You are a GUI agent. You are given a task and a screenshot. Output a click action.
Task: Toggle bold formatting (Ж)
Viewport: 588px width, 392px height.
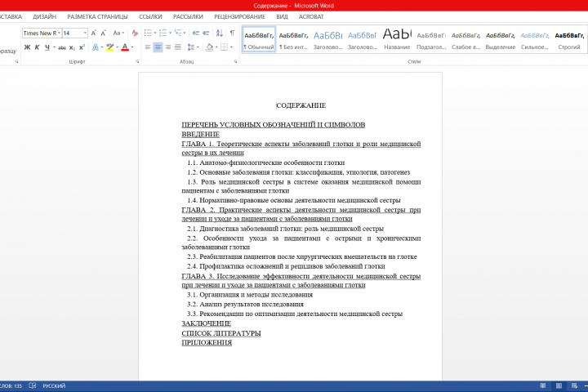click(x=28, y=47)
